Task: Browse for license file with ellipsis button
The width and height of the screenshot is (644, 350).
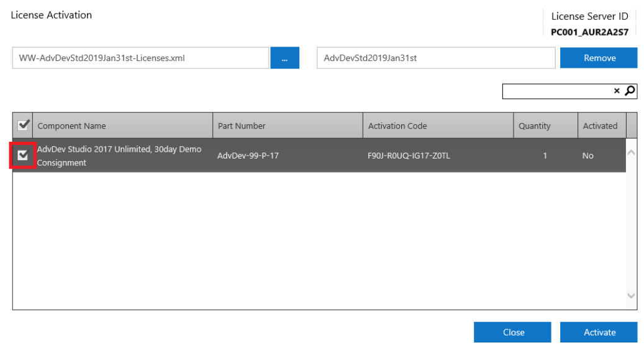Action: 284,58
